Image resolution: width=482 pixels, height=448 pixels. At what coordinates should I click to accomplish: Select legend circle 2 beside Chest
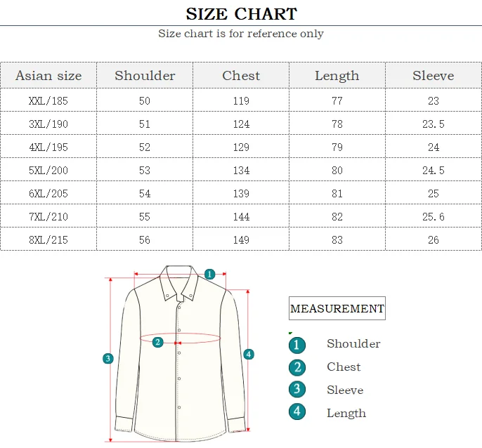point(297,367)
